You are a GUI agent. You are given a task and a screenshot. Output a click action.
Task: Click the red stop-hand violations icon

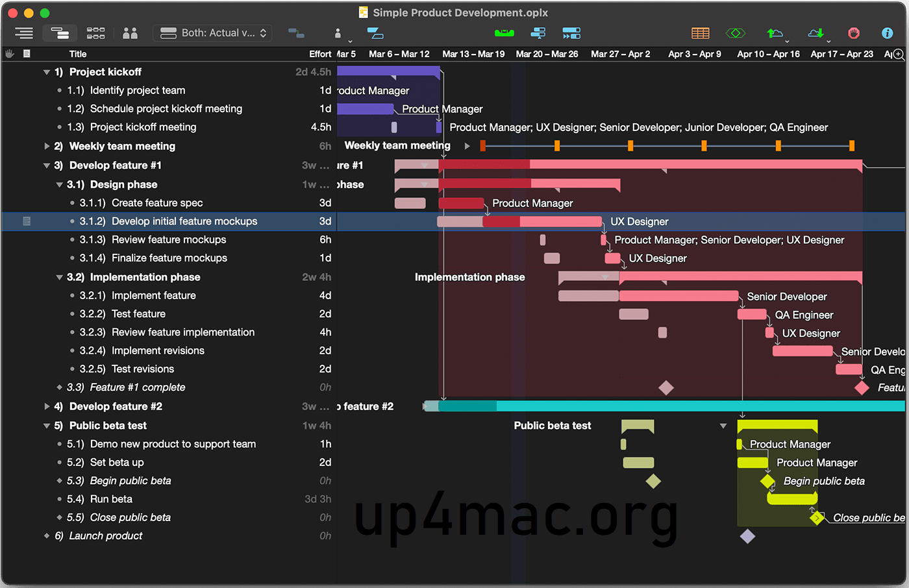coord(854,32)
